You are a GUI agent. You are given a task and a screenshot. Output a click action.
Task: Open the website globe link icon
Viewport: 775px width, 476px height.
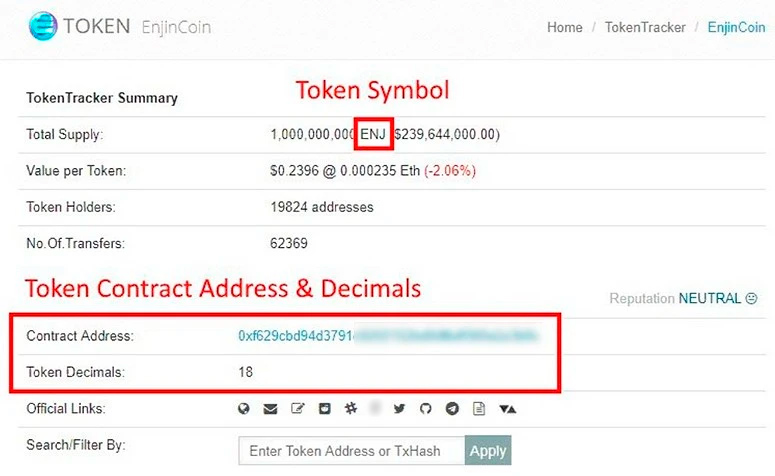pos(243,409)
